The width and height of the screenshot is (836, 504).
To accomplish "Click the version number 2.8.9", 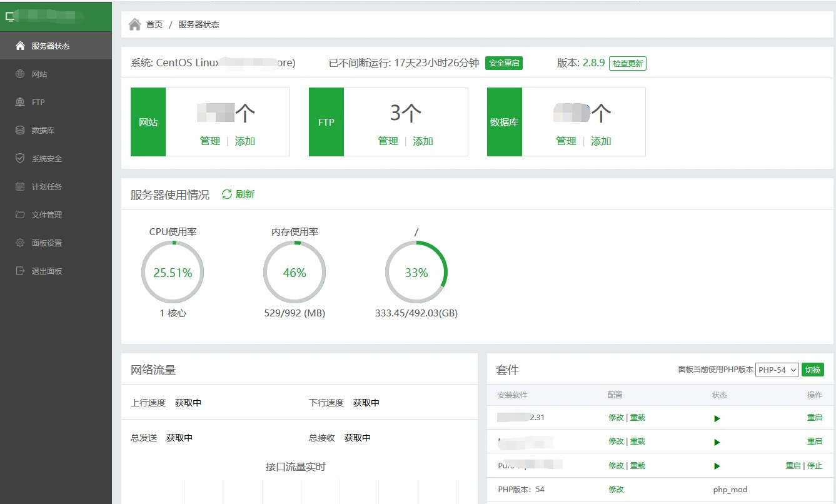I will 594,63.
